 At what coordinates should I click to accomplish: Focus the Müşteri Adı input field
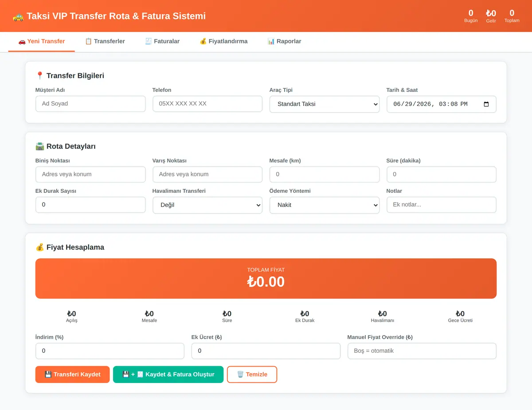(90, 104)
